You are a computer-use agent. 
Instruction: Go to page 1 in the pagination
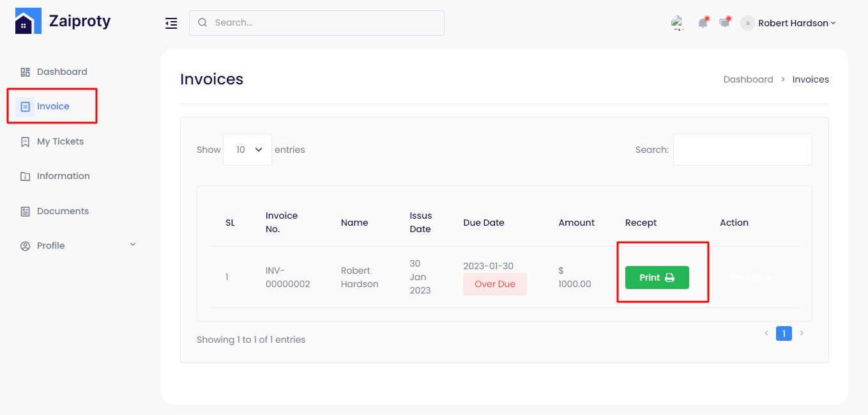tap(784, 333)
